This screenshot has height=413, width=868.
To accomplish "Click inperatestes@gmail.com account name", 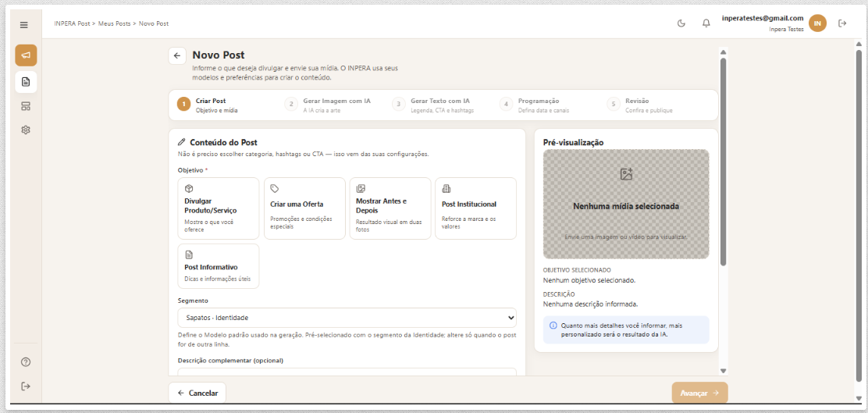I will point(763,18).
